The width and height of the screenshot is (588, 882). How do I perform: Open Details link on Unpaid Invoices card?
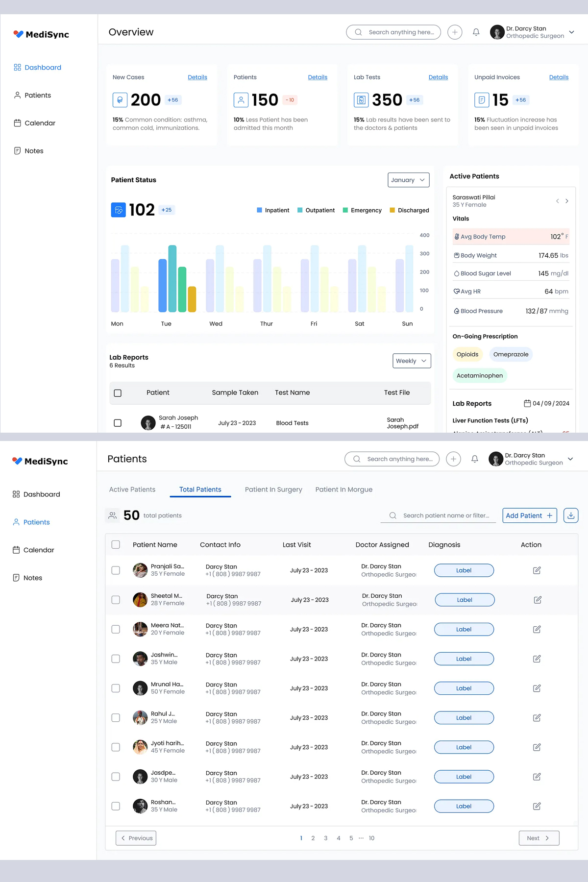point(559,77)
